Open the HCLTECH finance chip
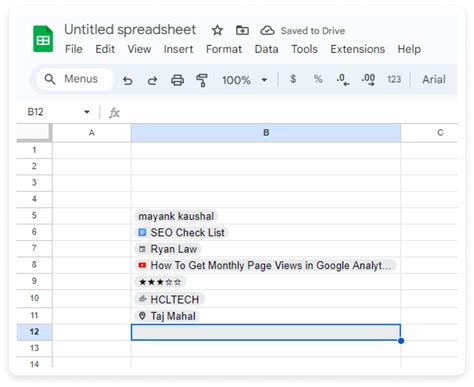Screen dimensions: 474x387 point(169,299)
